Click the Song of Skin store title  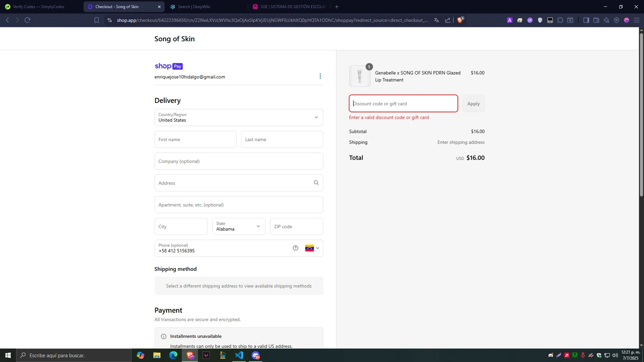(x=174, y=39)
